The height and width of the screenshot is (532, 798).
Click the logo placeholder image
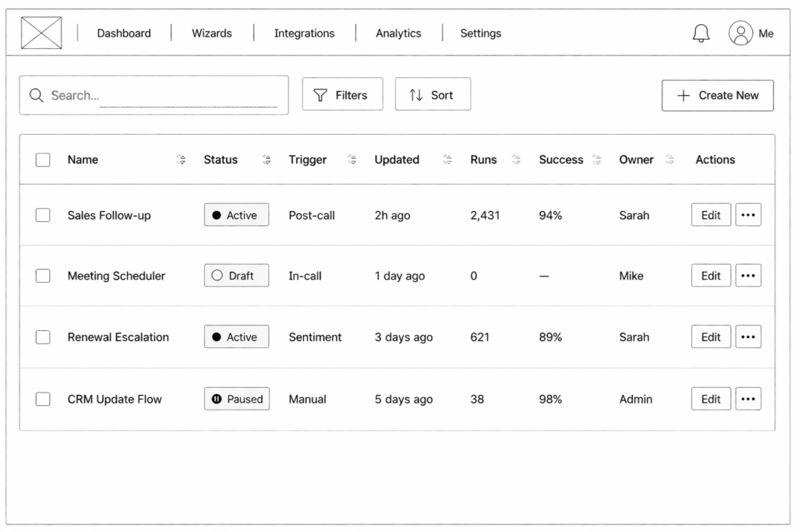(x=41, y=33)
